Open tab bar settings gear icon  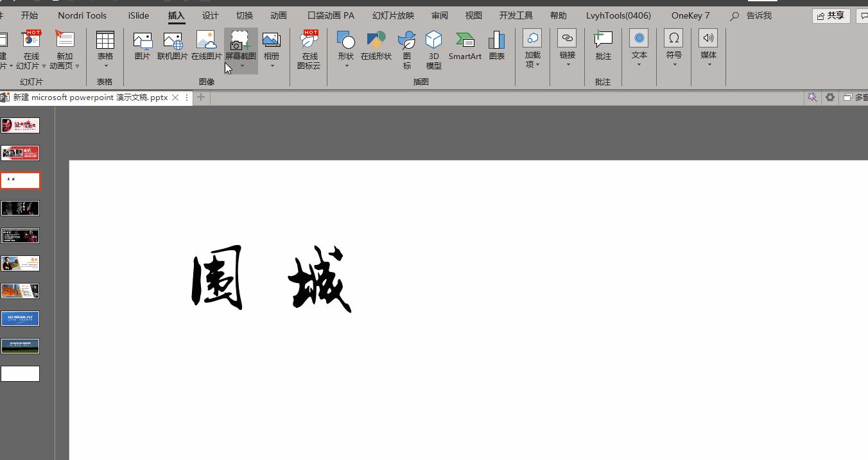pyautogui.click(x=829, y=97)
